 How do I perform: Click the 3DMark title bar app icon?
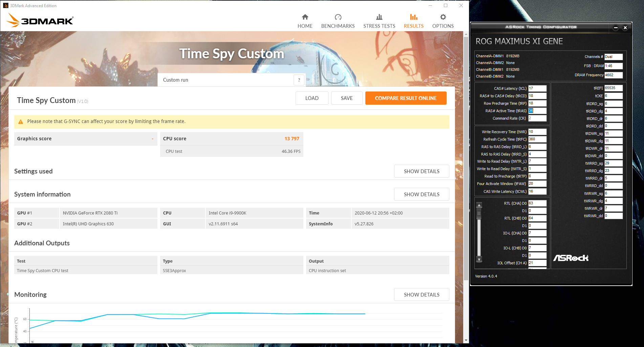pos(5,5)
